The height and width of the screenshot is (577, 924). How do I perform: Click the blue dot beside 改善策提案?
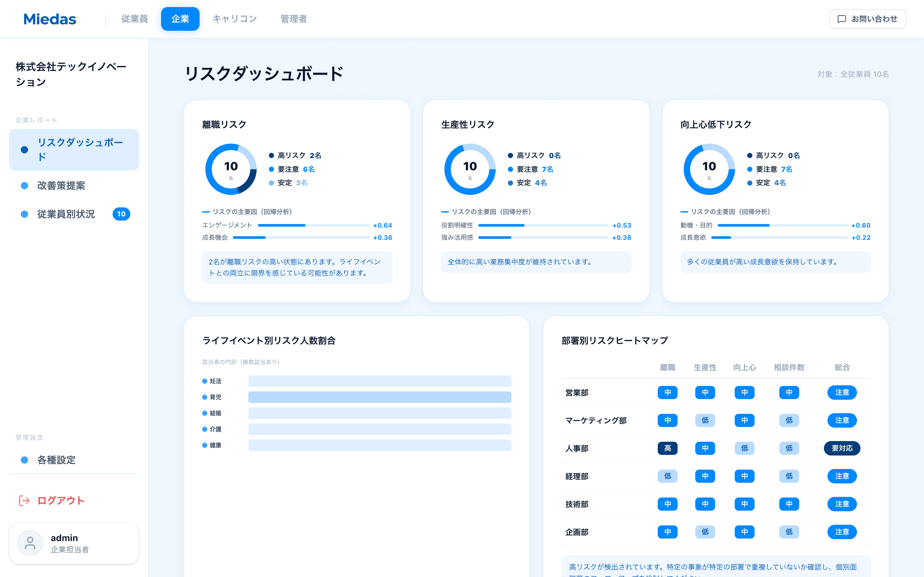(25, 186)
